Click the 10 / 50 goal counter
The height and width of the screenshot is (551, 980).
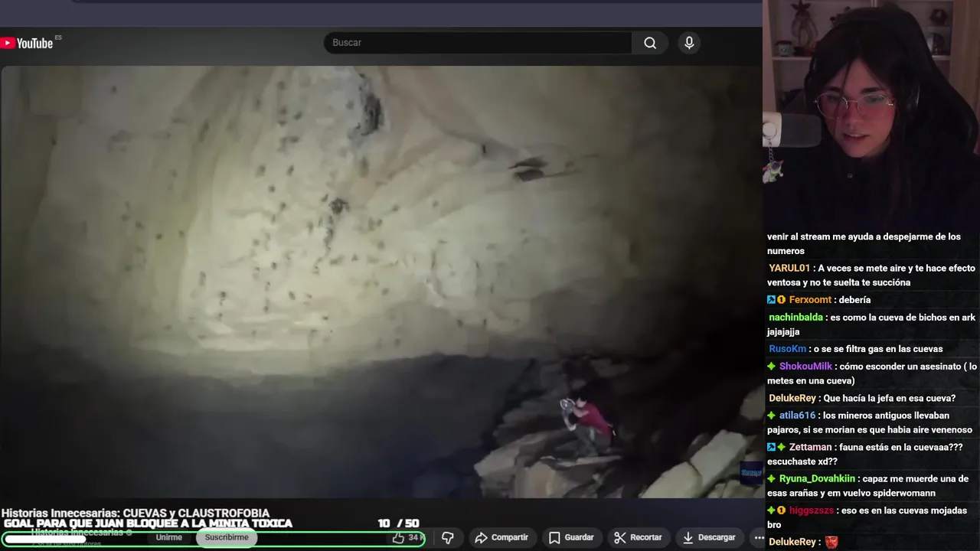[x=398, y=523]
